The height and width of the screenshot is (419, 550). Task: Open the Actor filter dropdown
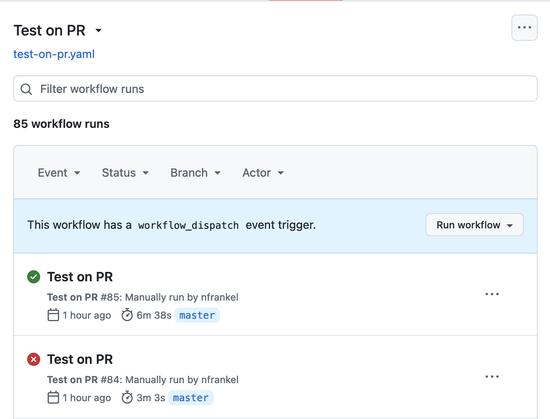tap(263, 173)
